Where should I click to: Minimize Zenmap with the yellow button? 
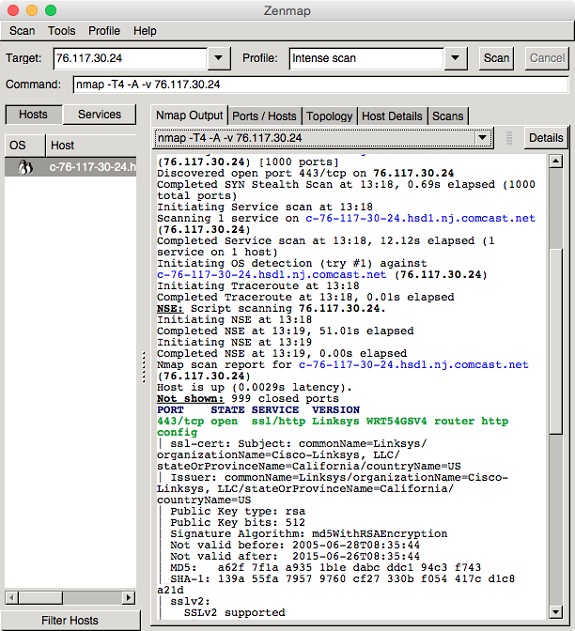tap(32, 10)
